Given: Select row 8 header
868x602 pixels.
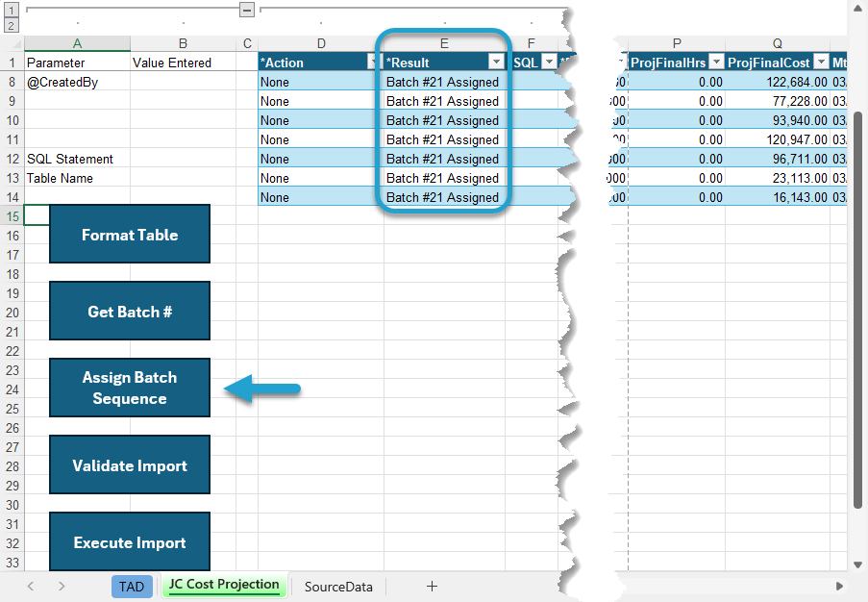Looking at the screenshot, I should 12,82.
